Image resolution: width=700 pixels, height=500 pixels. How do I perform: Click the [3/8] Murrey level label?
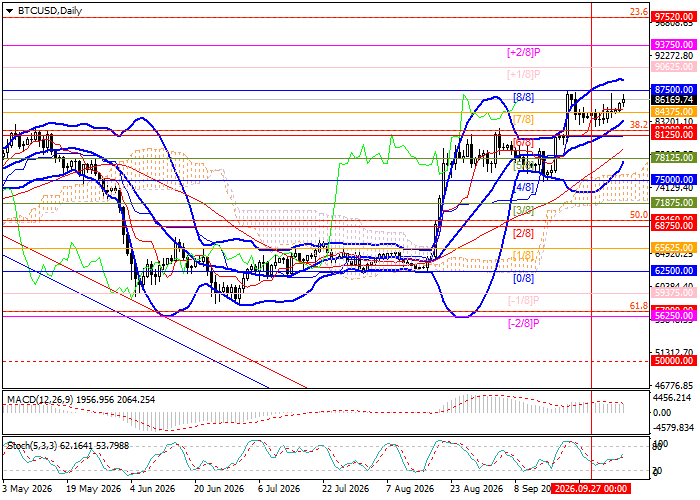click(523, 210)
